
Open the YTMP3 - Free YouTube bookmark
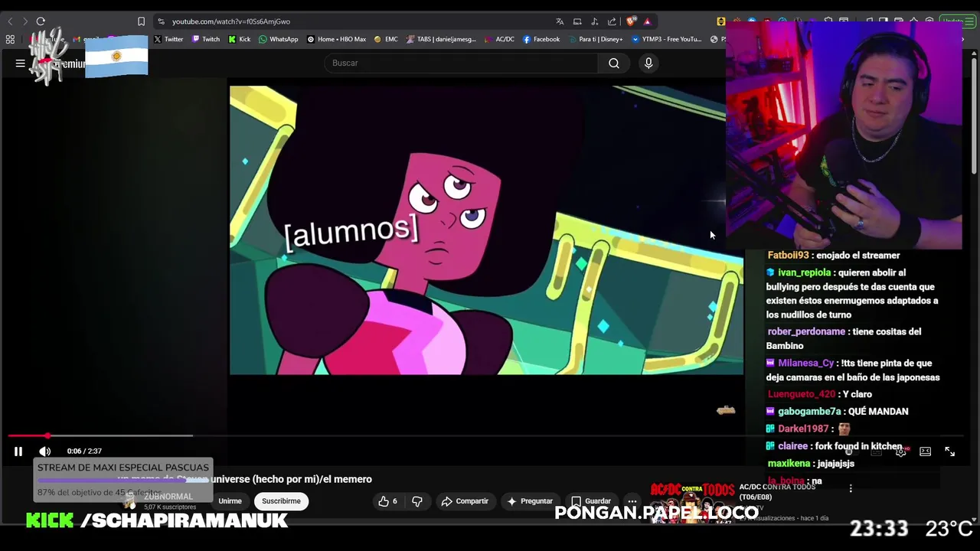pos(667,39)
